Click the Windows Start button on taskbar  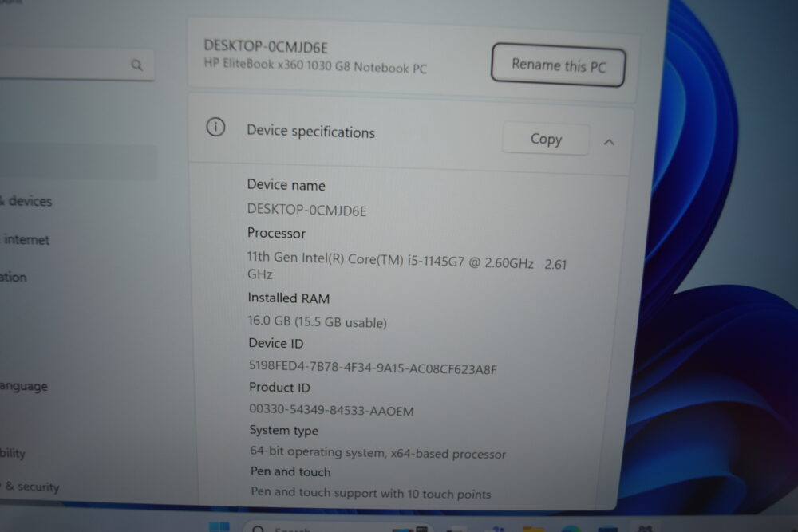(219, 527)
